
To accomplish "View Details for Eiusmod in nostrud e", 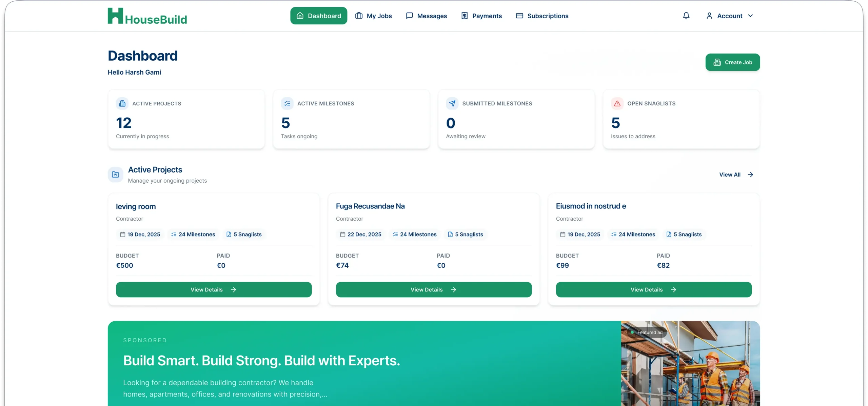I will (653, 289).
